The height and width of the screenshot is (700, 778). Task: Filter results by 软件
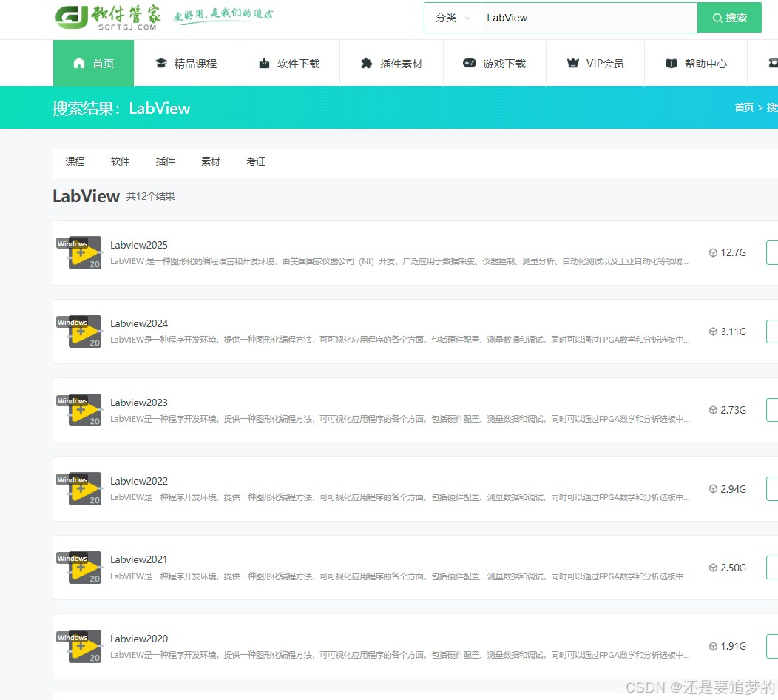(120, 161)
